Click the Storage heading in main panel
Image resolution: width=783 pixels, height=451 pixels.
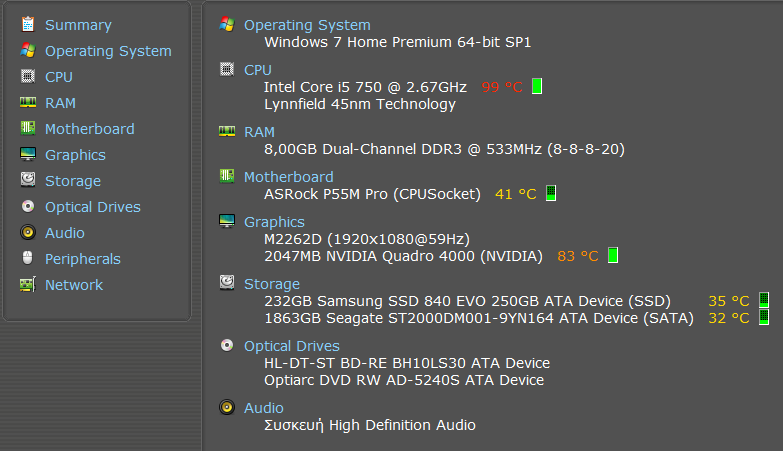272,284
